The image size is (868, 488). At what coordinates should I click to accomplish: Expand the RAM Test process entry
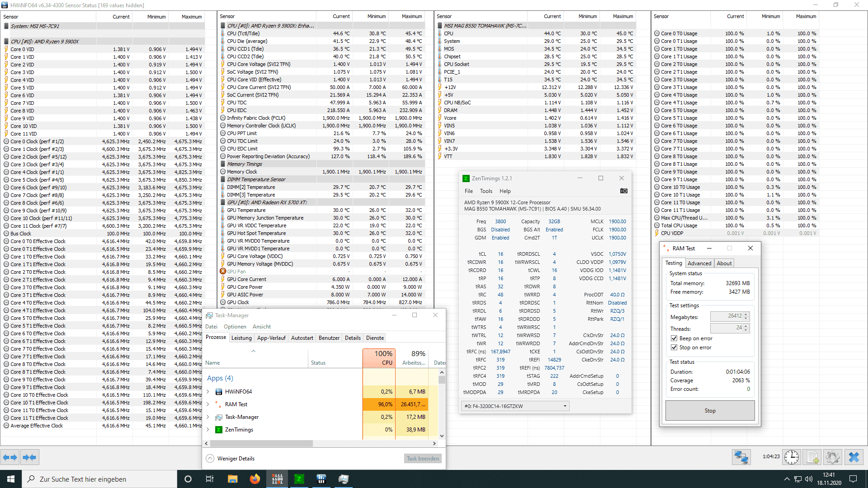pyautogui.click(x=208, y=404)
